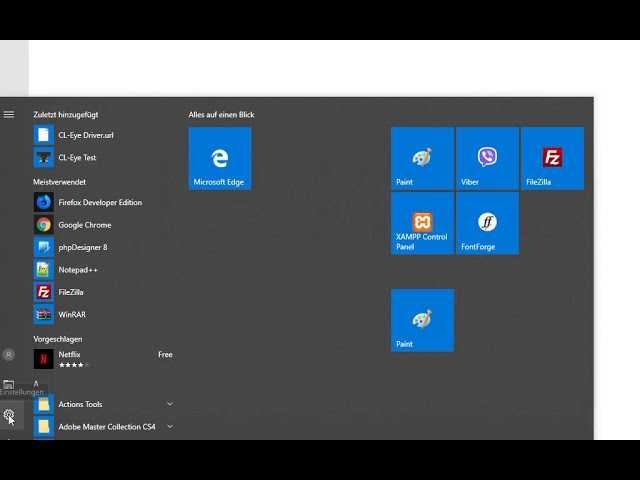This screenshot has height=480, width=640.
Task: Click 'Meistverwendet' heading
Action: coord(60,182)
